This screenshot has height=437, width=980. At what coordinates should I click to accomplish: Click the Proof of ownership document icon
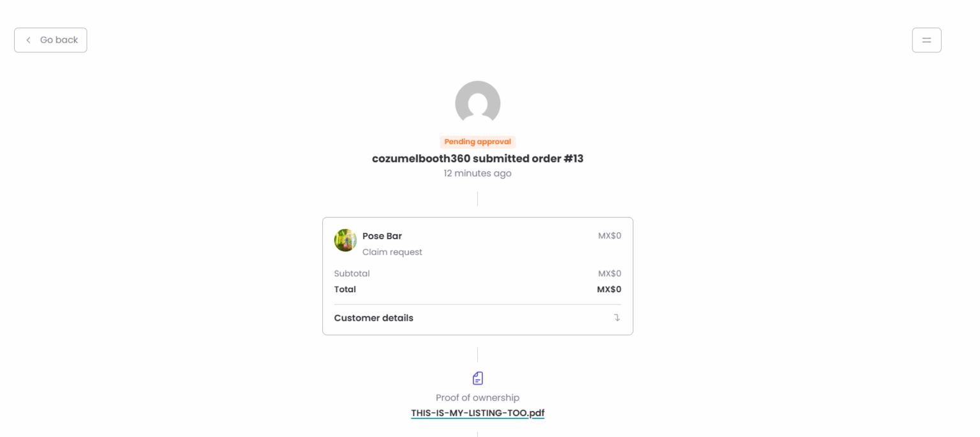(x=477, y=378)
